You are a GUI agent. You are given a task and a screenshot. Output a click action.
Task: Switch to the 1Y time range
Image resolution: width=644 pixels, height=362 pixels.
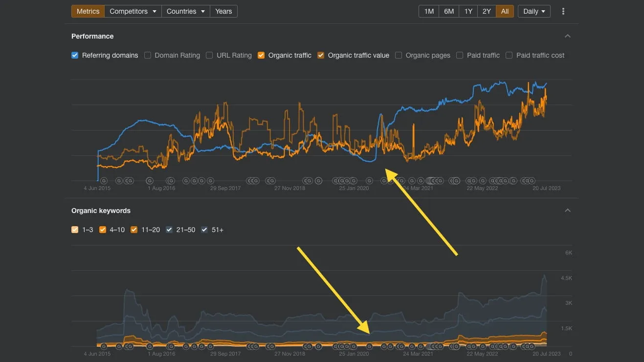[x=467, y=11]
